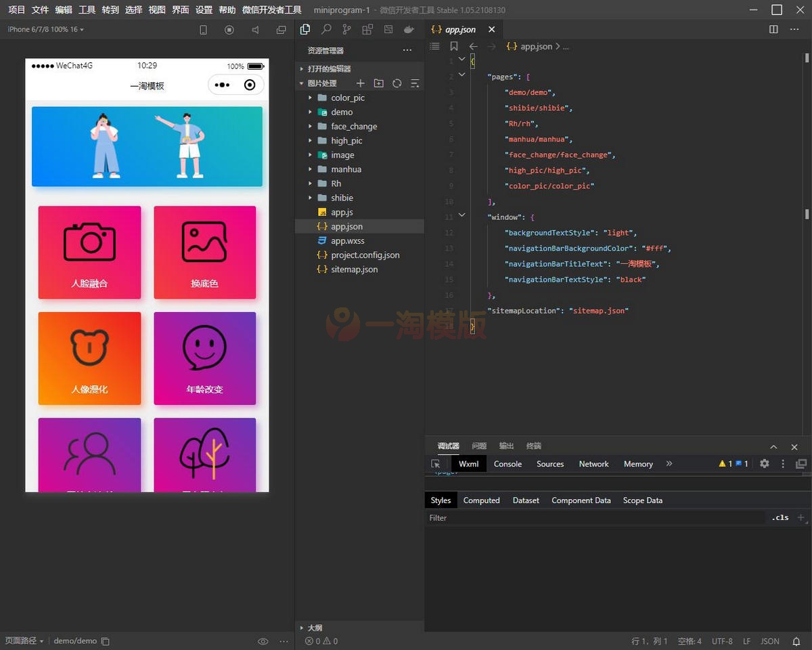Viewport: 812px width, 650px height.
Task: Open the iPhone 6/7/8 device dropdown
Action: [x=45, y=30]
